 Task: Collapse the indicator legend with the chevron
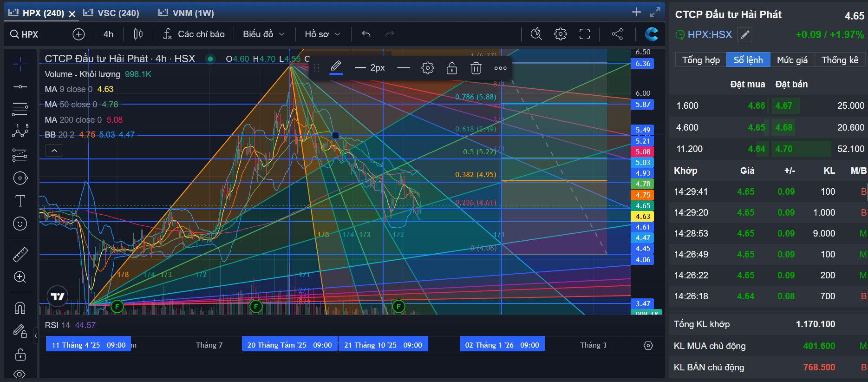(x=54, y=151)
